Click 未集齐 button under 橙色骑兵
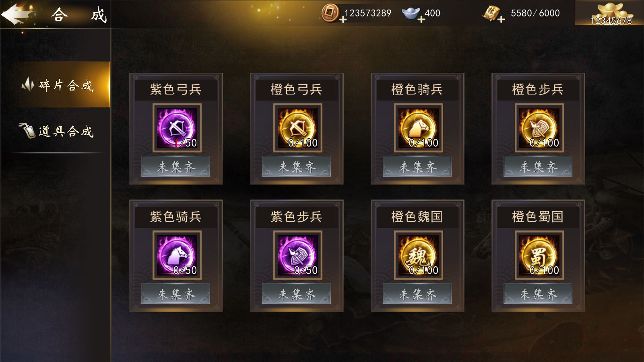 [x=417, y=167]
